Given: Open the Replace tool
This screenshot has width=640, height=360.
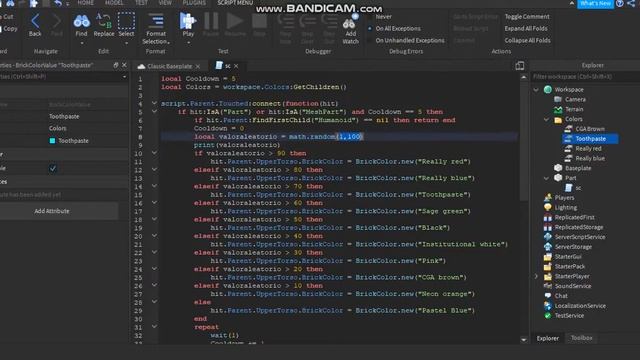Looking at the screenshot, I should coord(104,21).
